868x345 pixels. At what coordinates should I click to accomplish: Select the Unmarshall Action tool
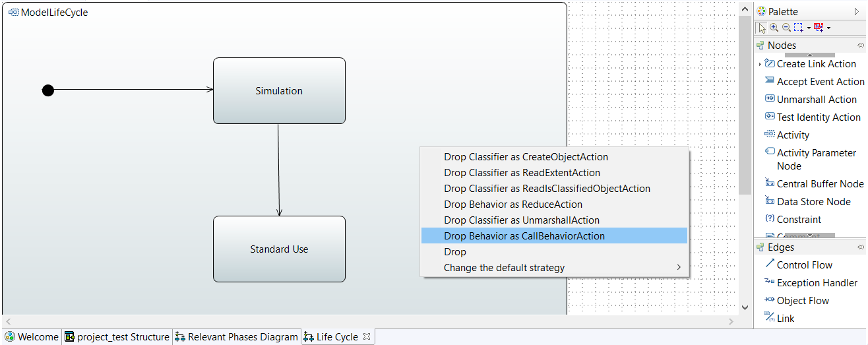click(811, 100)
